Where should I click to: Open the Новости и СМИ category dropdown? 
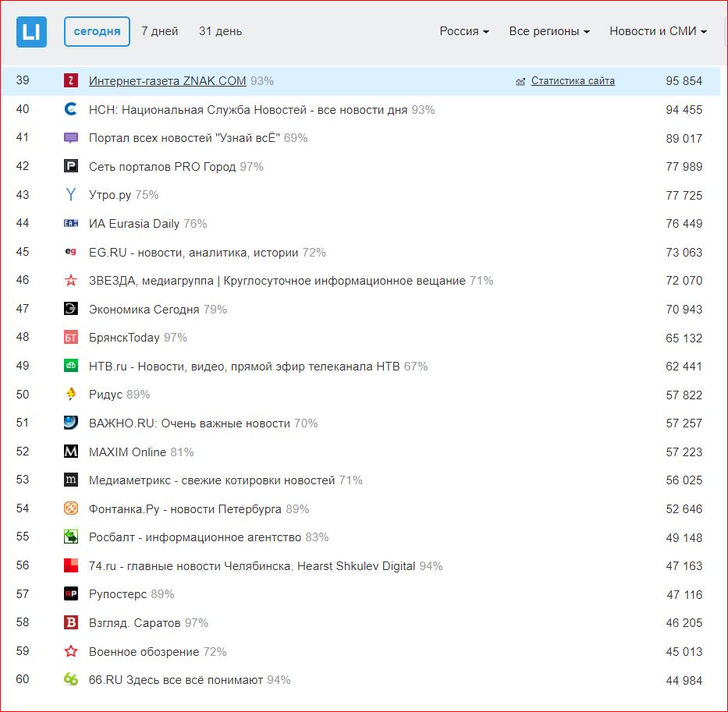(x=658, y=32)
